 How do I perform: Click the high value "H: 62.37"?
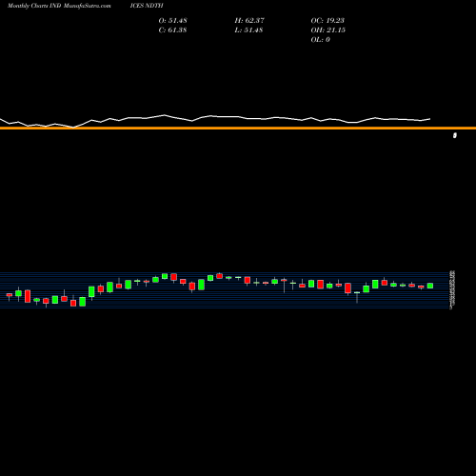tap(249, 20)
